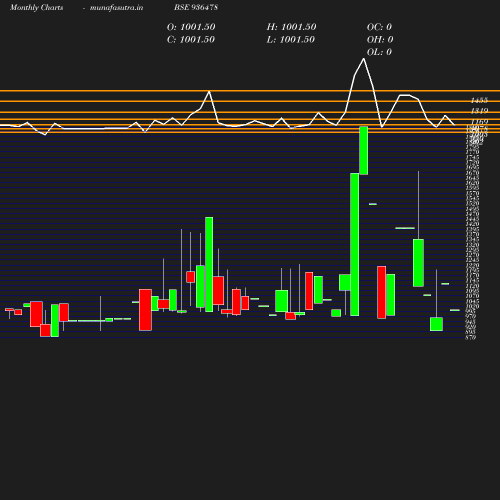Click the highest peak of the white line
Screen dimensions: 500x500
coord(363,59)
